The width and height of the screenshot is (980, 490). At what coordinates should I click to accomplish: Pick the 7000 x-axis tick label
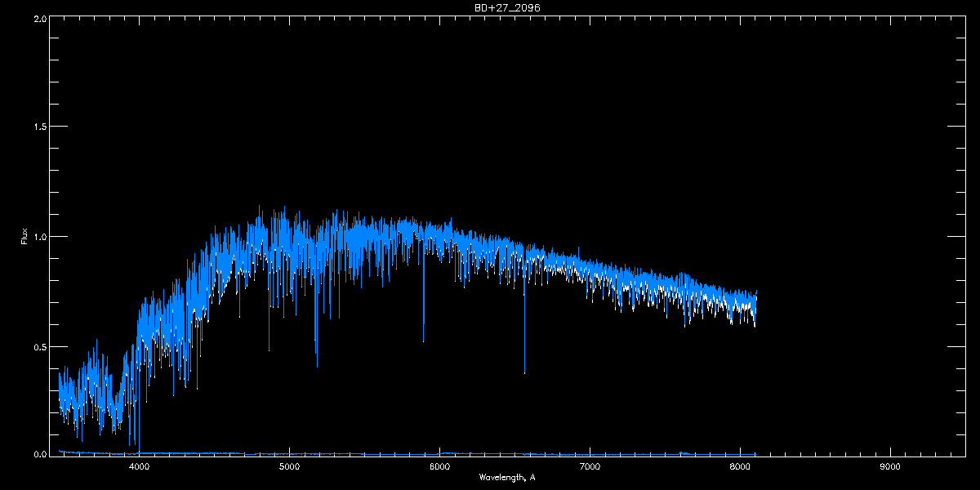590,467
